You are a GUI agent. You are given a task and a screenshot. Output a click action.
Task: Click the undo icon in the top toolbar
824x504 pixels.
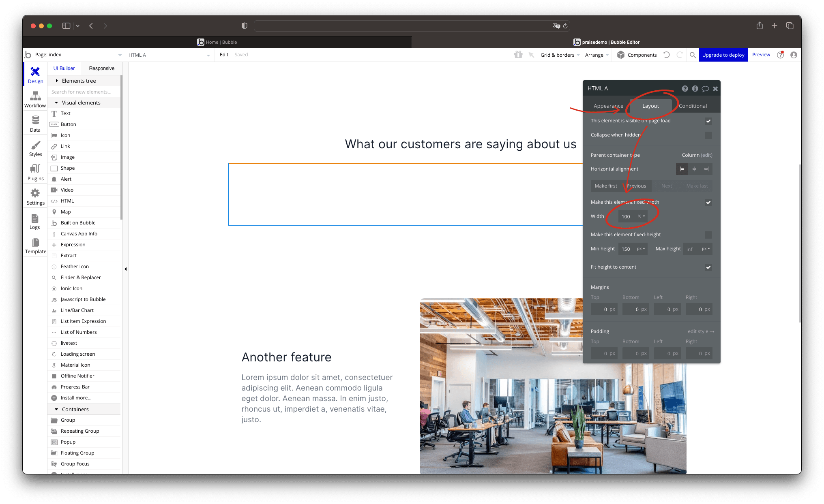click(x=667, y=55)
